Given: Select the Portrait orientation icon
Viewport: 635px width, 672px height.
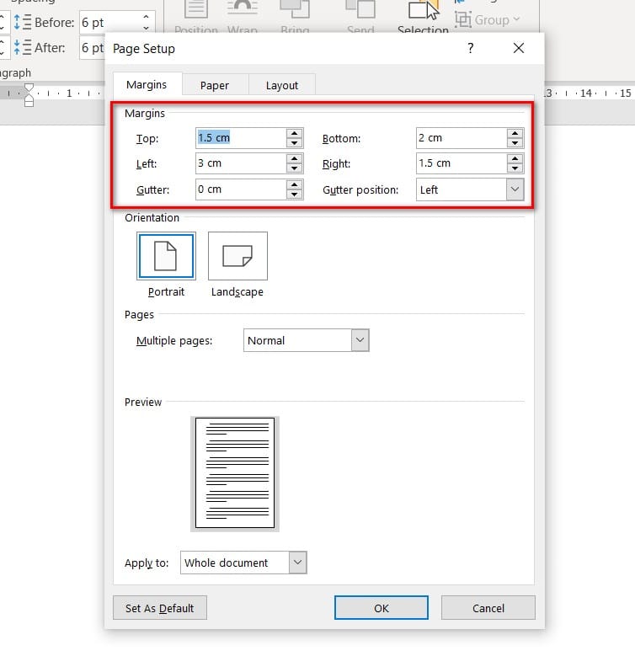Looking at the screenshot, I should (166, 256).
